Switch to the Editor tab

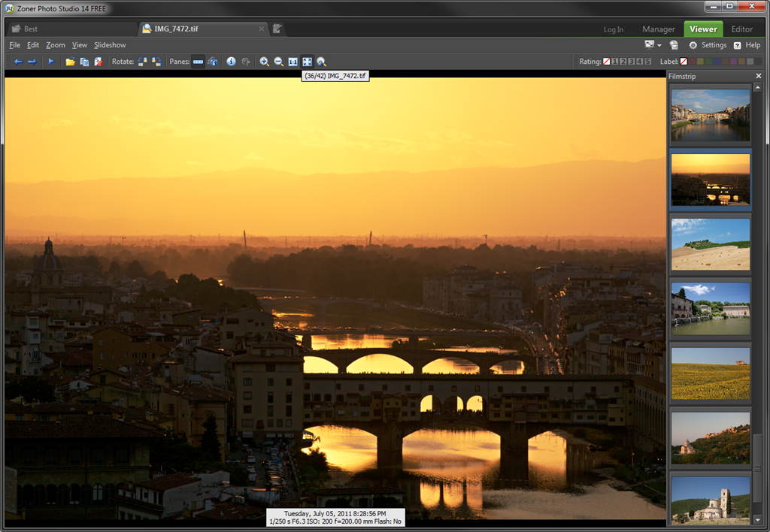[741, 29]
